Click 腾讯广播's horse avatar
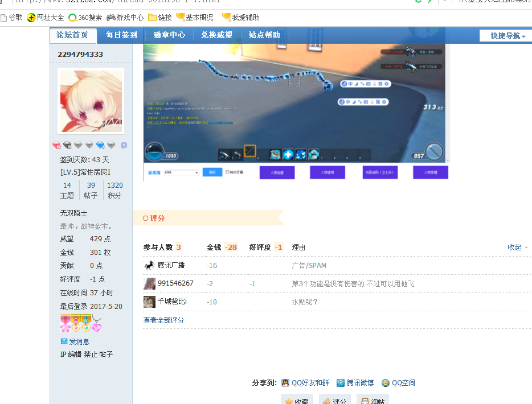Viewport: 532px width, 404px height. 149,265
